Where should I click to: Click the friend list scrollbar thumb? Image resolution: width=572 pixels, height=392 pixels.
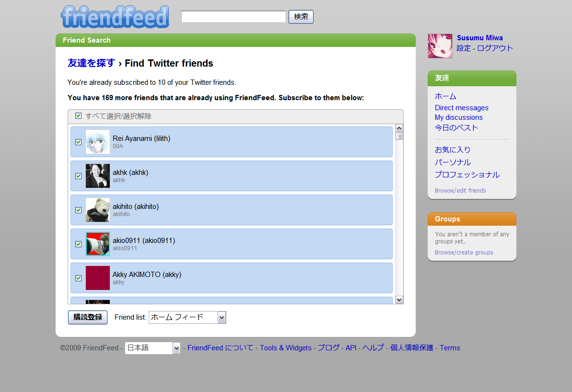(x=399, y=136)
